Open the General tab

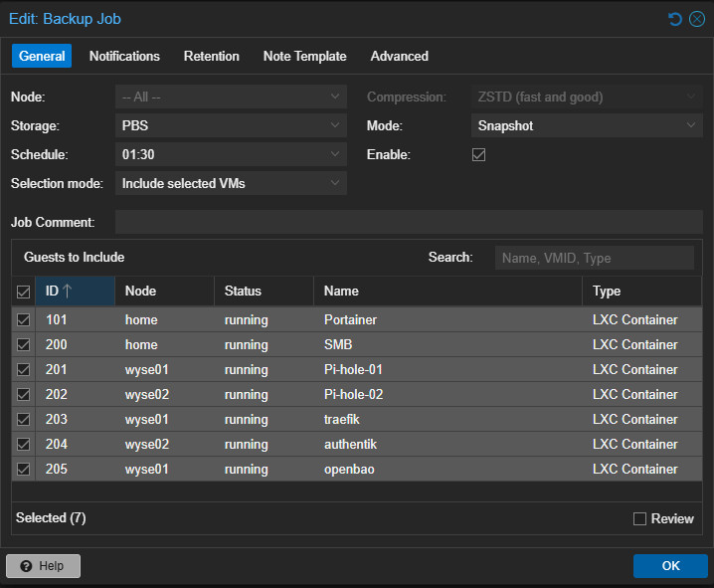pyautogui.click(x=42, y=56)
